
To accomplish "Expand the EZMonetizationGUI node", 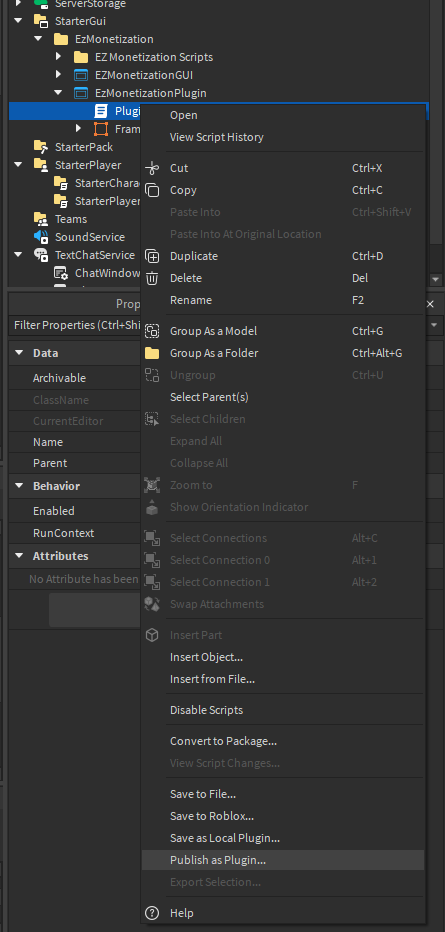I will pos(58,75).
